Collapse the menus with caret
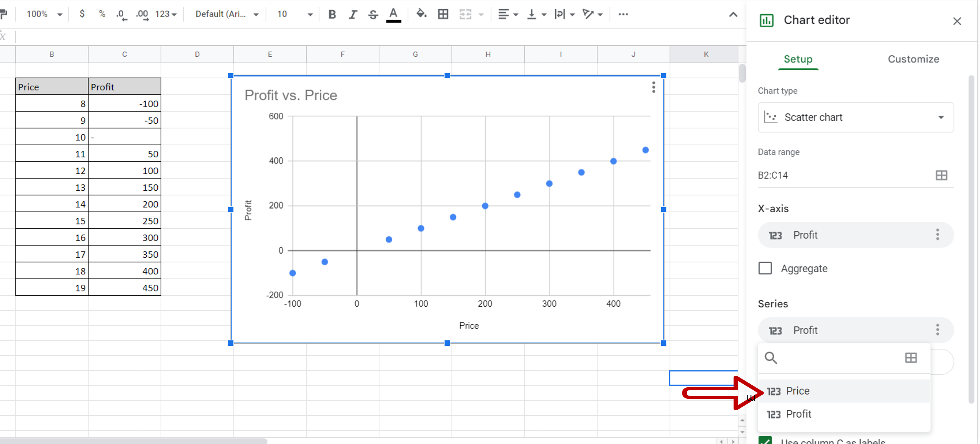Image resolution: width=980 pixels, height=444 pixels. click(x=733, y=15)
